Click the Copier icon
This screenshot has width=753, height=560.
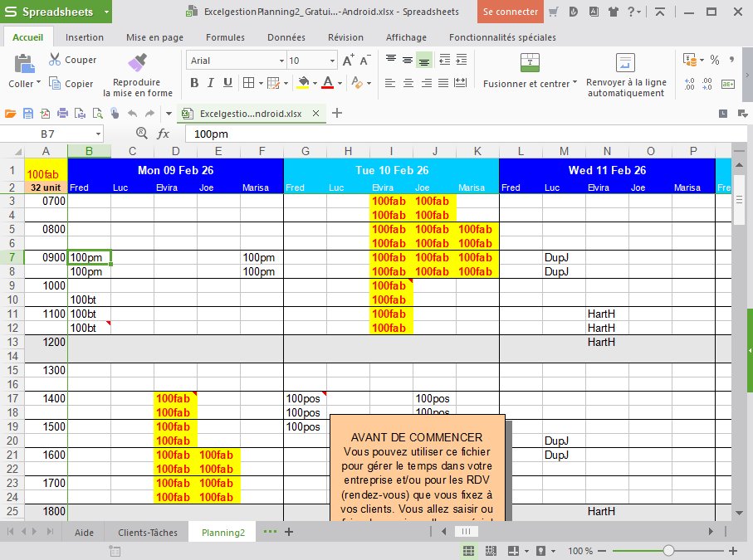tap(55, 84)
